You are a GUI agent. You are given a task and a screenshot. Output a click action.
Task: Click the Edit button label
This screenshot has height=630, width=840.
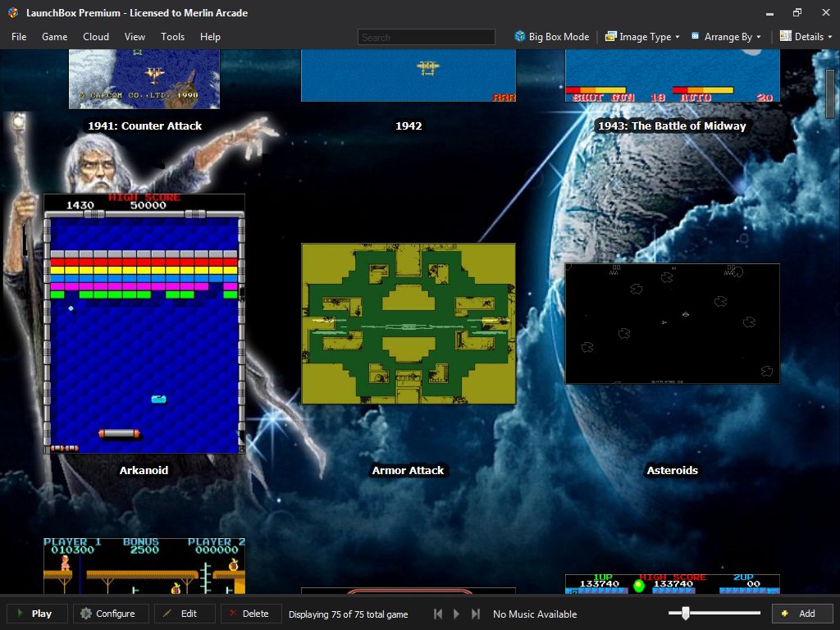189,614
